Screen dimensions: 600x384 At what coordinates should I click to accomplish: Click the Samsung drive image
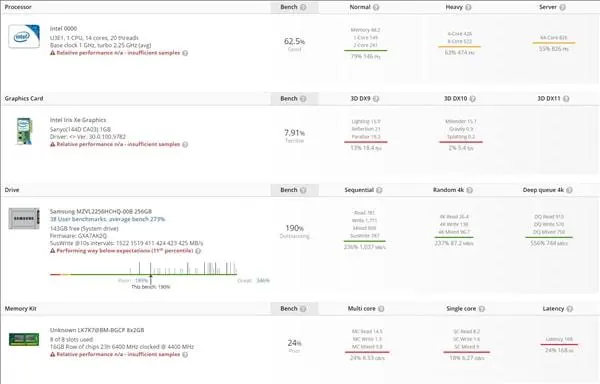click(x=24, y=219)
